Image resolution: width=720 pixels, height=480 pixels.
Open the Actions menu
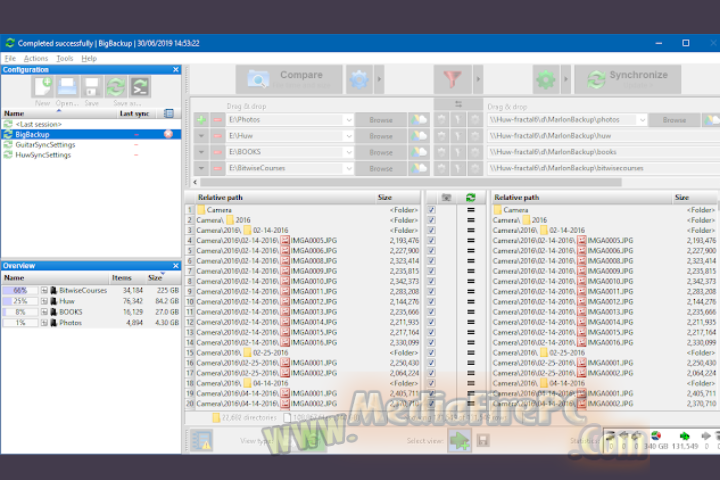36,58
